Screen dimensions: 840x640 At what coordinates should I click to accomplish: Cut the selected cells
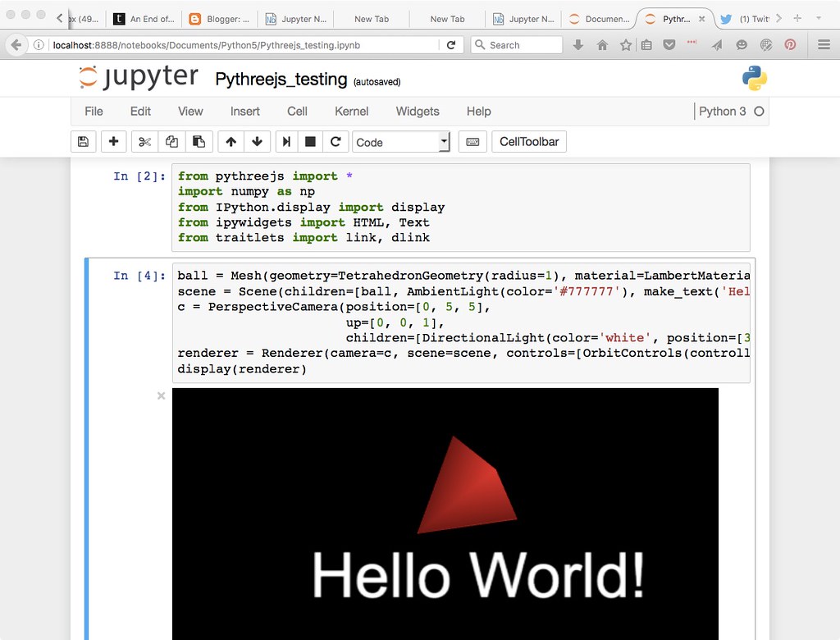144,141
